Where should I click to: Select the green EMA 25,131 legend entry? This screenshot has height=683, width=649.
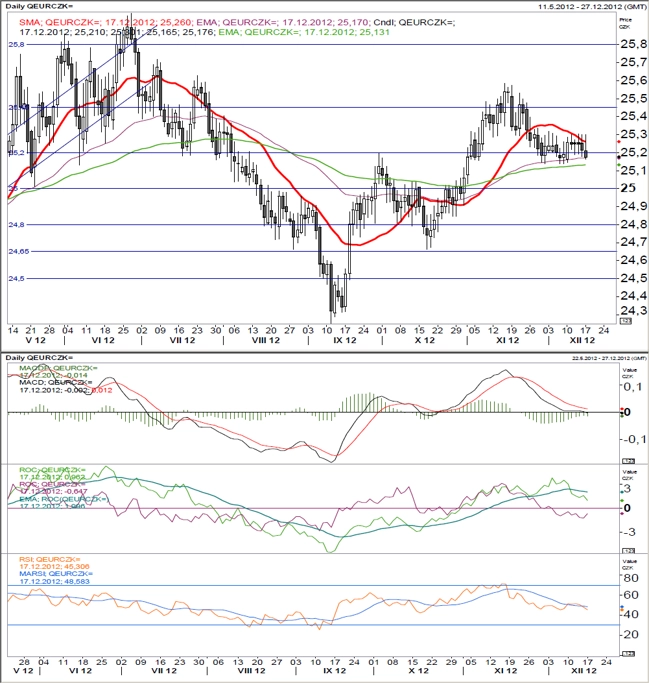304,32
